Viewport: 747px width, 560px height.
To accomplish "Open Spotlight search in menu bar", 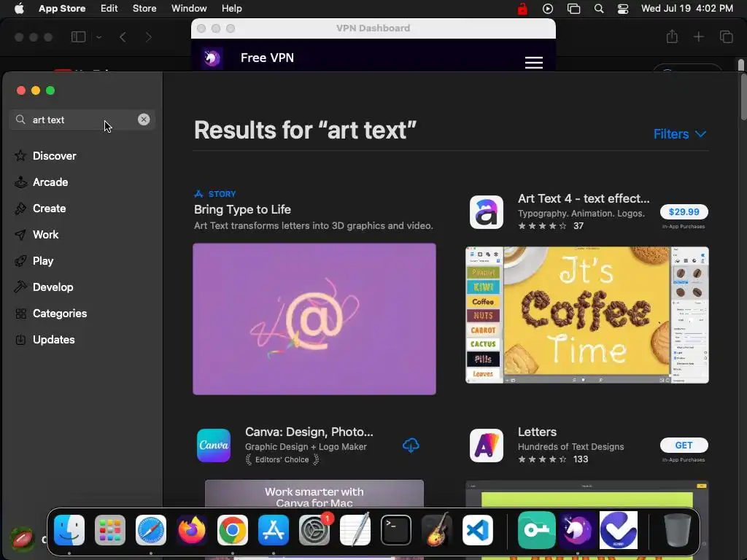I will click(x=599, y=9).
